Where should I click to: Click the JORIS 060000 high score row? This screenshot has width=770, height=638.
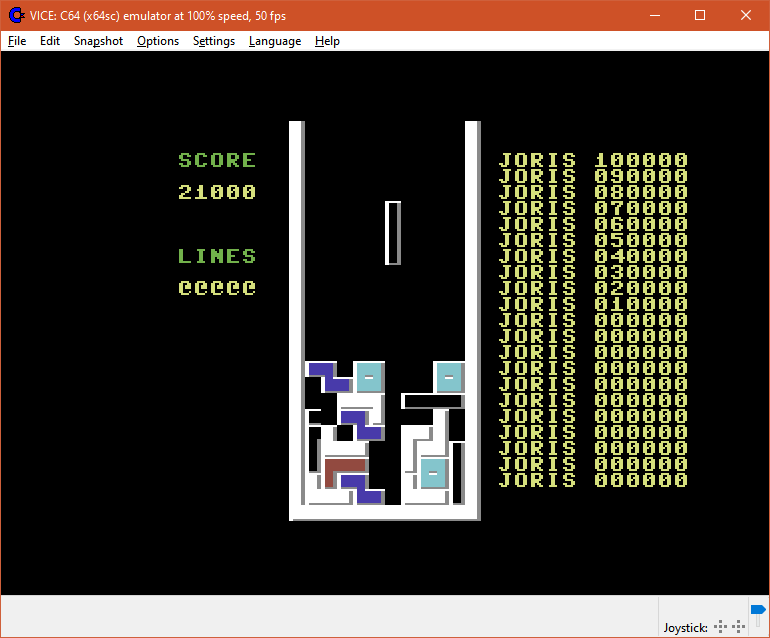(593, 224)
